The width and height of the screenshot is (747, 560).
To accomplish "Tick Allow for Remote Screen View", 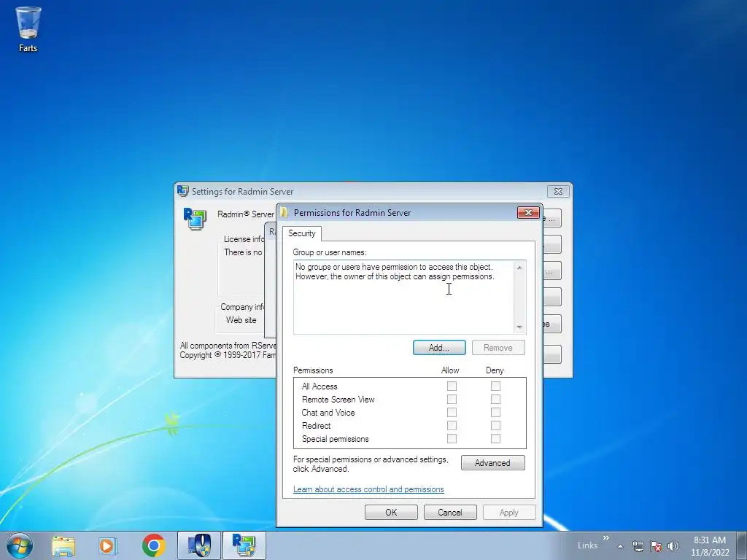I will [x=452, y=400].
